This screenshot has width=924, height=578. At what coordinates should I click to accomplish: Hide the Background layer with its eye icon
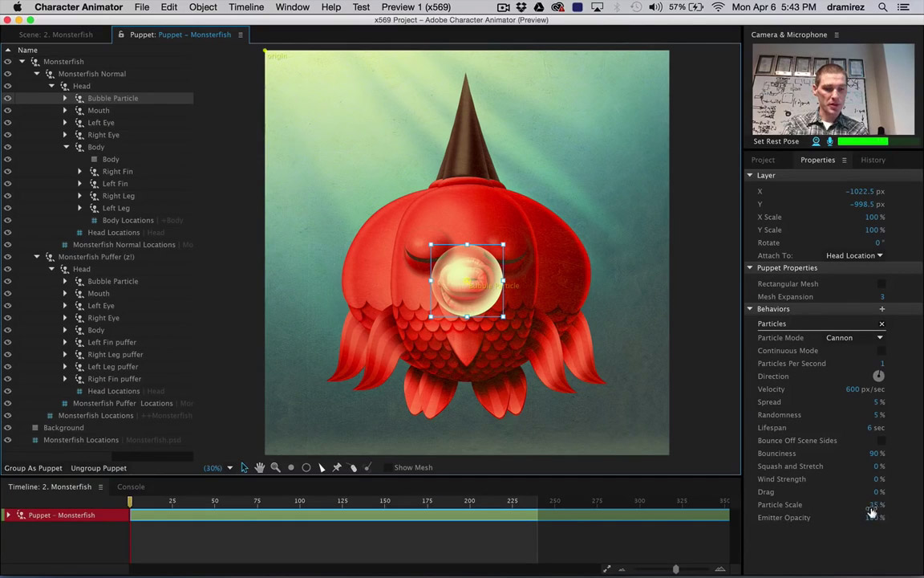point(7,428)
